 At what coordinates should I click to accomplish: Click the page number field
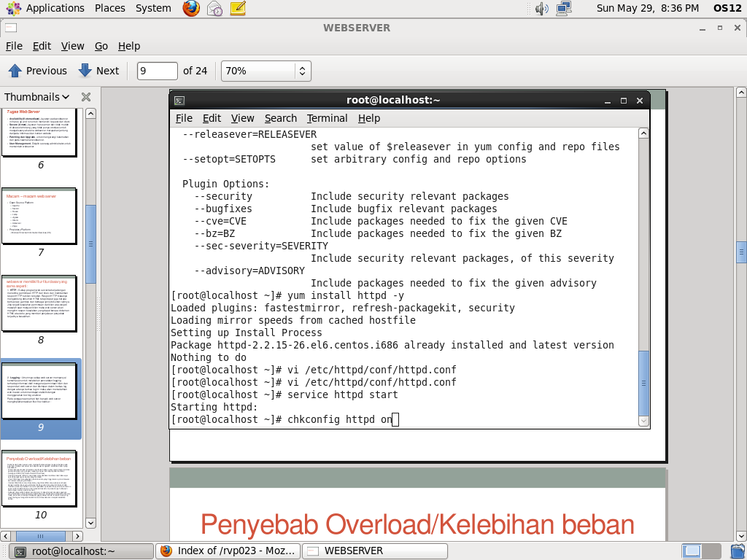(x=158, y=71)
